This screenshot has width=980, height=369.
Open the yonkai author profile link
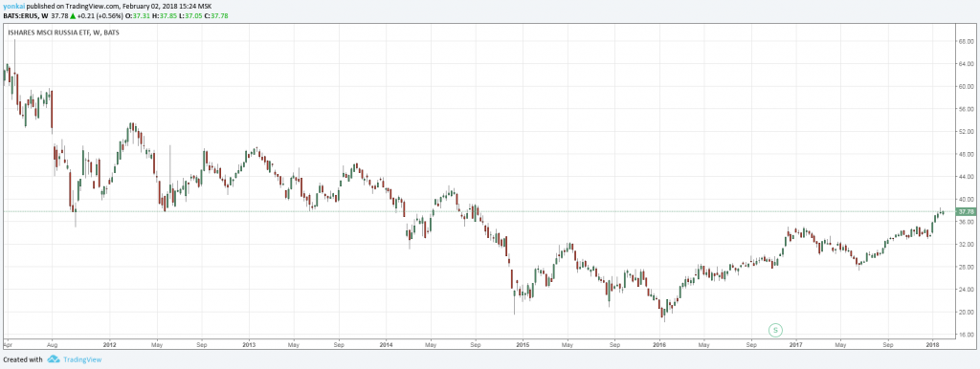pyautogui.click(x=13, y=7)
